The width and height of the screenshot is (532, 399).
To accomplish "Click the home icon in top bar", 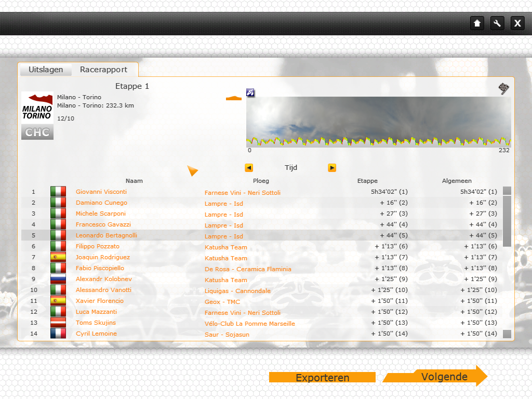I will coord(477,23).
